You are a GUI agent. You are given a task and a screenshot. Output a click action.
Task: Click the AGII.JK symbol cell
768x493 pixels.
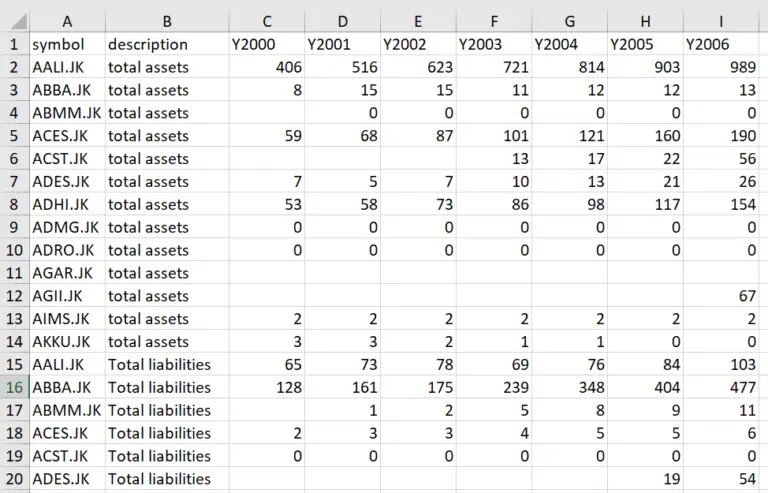click(x=66, y=296)
